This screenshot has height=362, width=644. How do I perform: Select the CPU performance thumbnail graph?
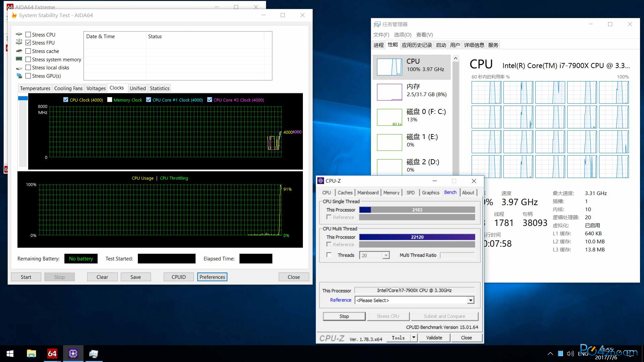click(389, 67)
